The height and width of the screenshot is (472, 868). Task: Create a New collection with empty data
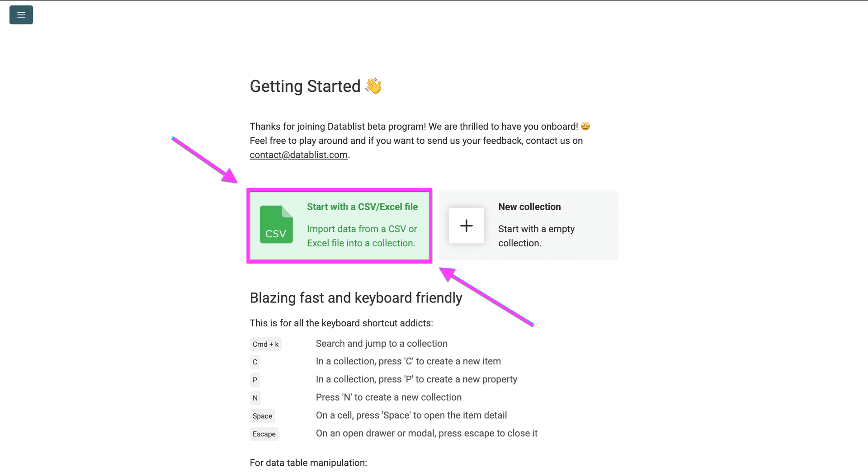(528, 226)
